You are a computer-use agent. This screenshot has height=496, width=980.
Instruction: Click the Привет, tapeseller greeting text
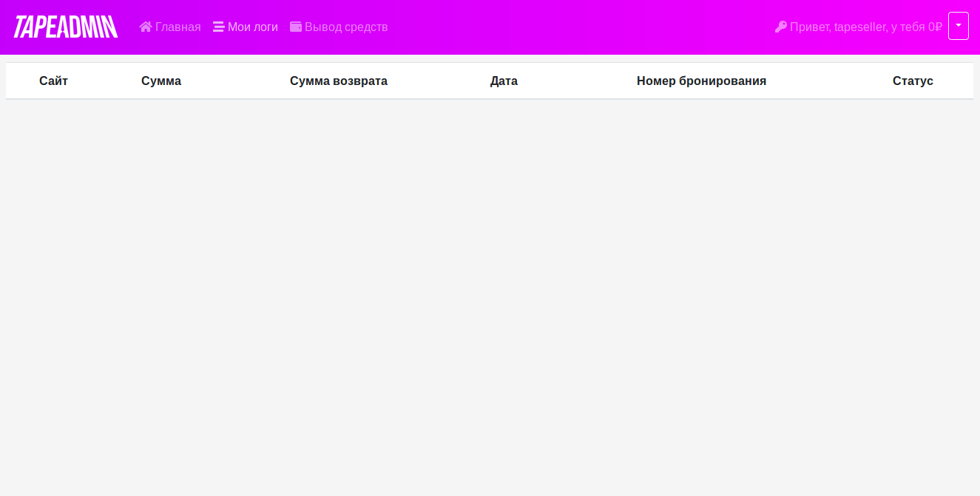tap(811, 27)
